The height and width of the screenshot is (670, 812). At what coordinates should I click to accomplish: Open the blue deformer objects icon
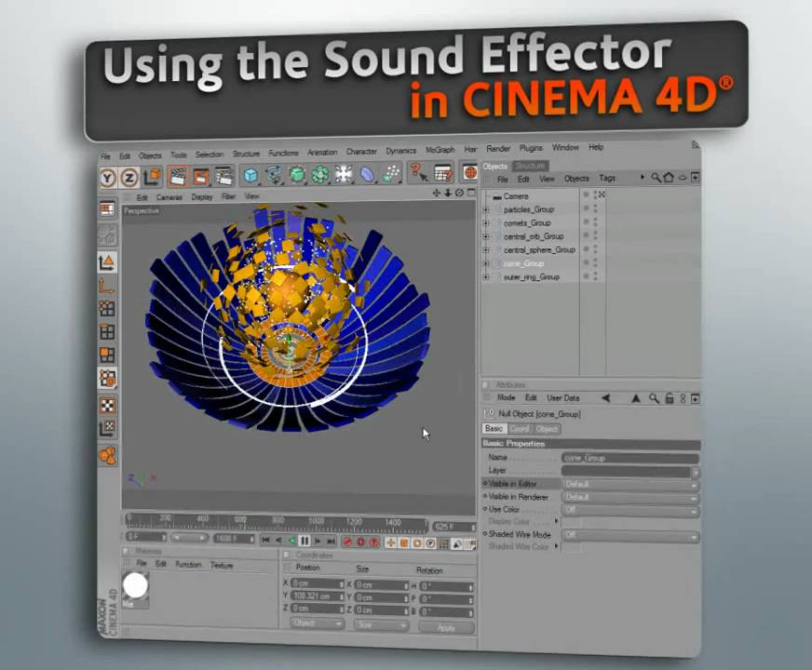tap(367, 174)
